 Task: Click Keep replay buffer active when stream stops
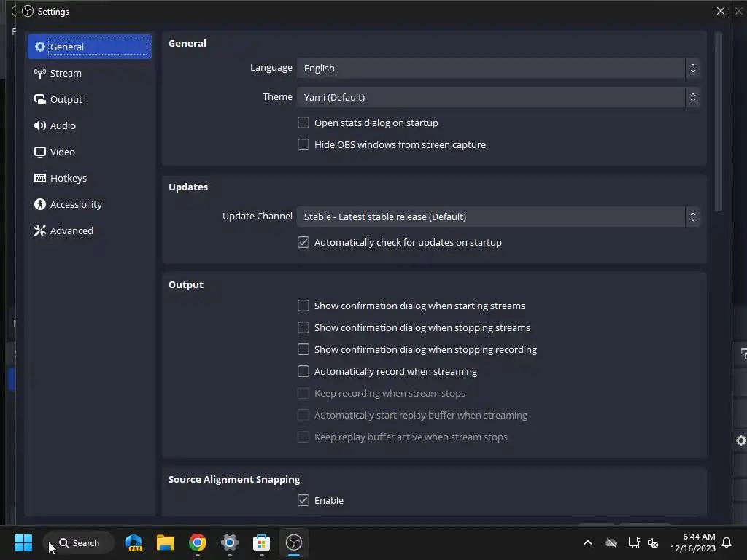303,437
